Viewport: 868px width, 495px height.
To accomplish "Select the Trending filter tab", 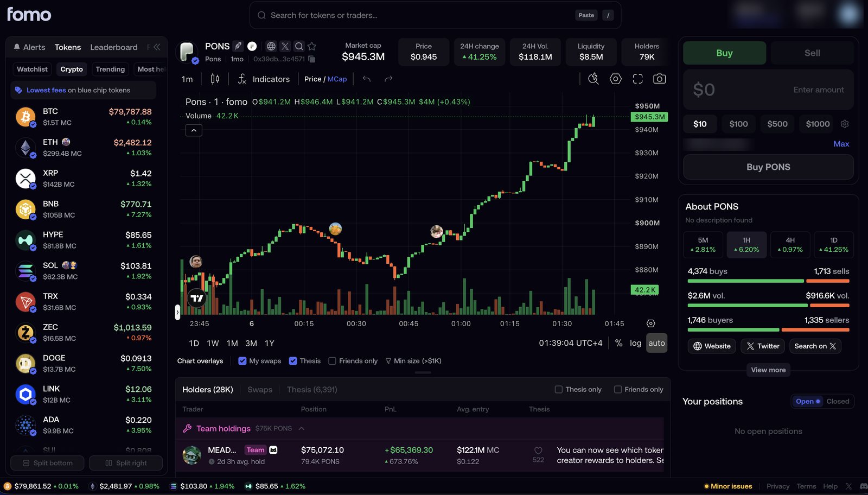I will pos(110,69).
